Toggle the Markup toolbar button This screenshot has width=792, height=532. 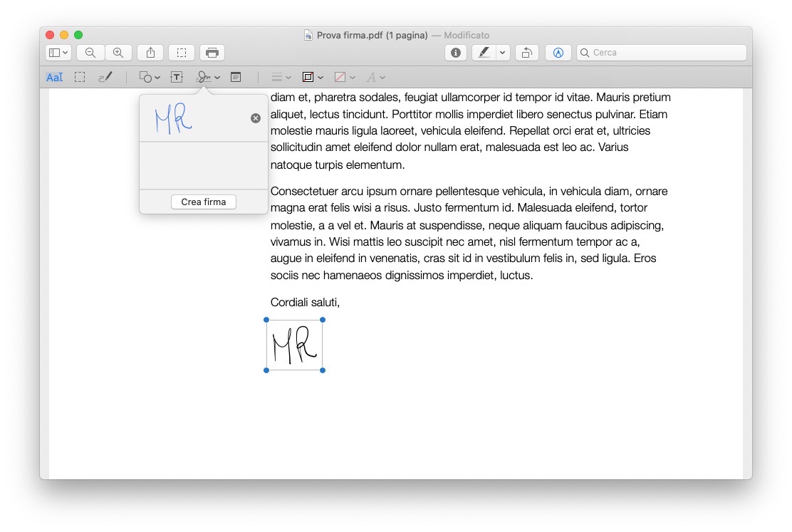tap(558, 53)
